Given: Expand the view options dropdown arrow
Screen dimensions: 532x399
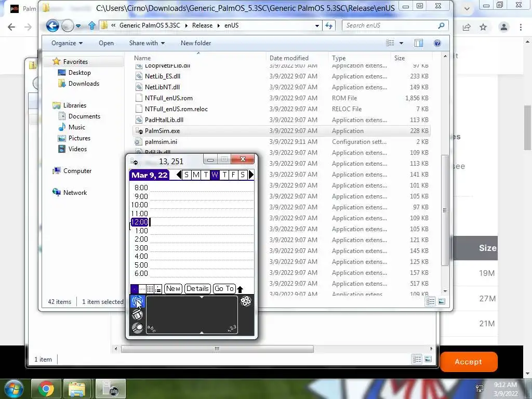Looking at the screenshot, I should click(402, 43).
